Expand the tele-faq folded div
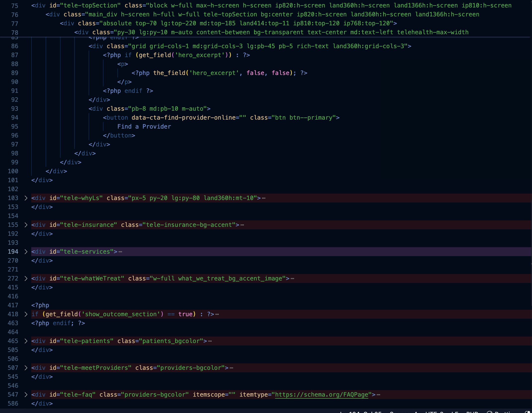 26,395
